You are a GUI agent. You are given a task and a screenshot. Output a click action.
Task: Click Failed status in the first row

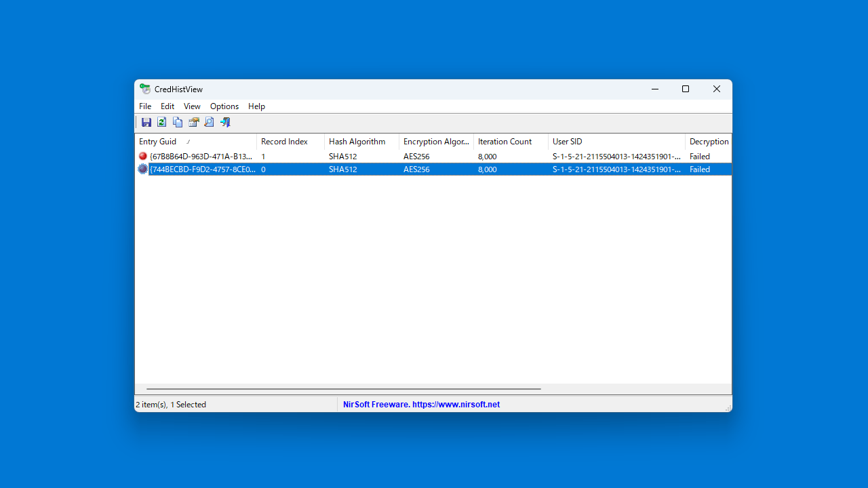click(x=700, y=157)
